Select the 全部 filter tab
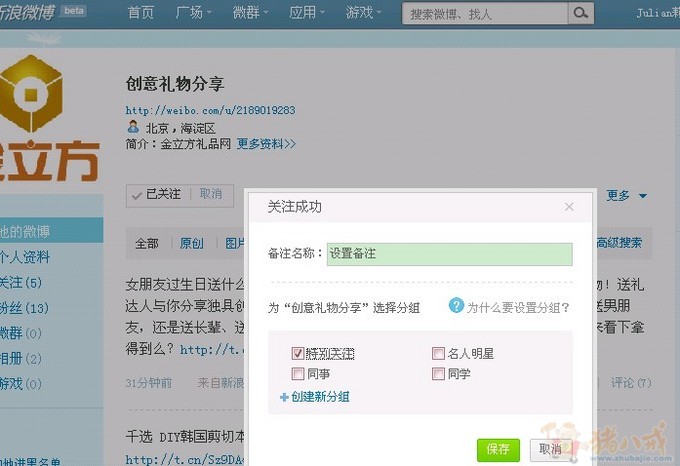The image size is (680, 466). (147, 244)
